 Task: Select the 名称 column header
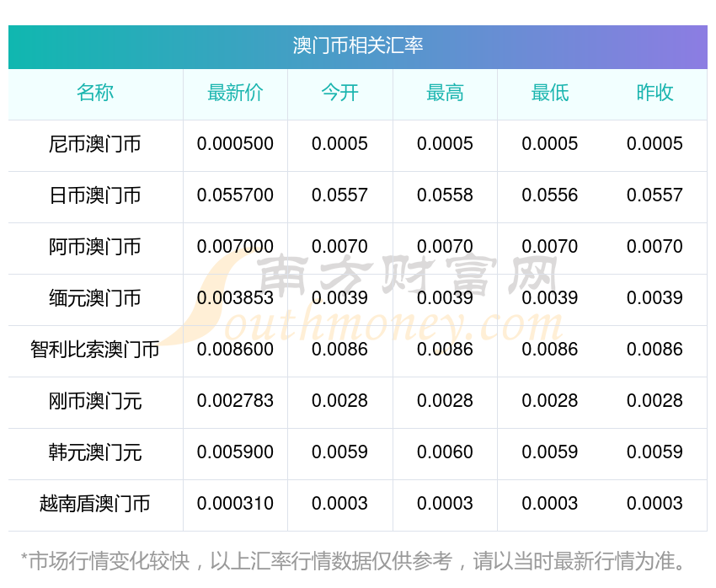95,93
